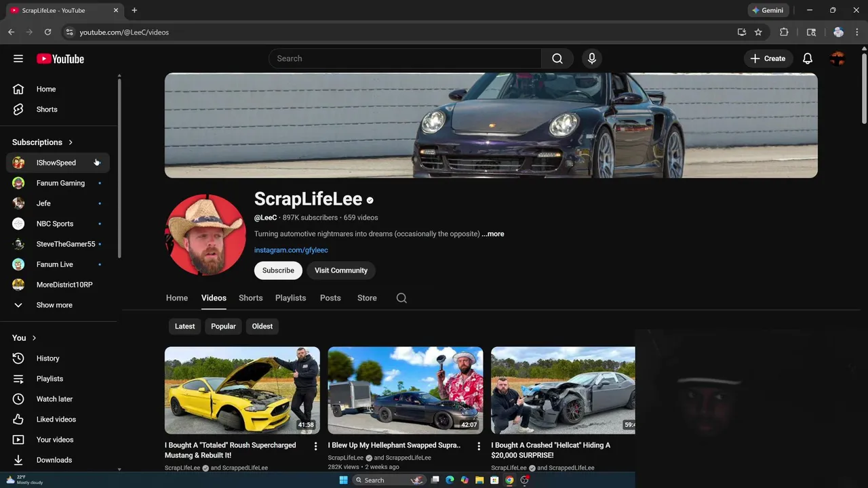The height and width of the screenshot is (488, 868).
Task: Open File Explorer from taskbar
Action: 479,480
